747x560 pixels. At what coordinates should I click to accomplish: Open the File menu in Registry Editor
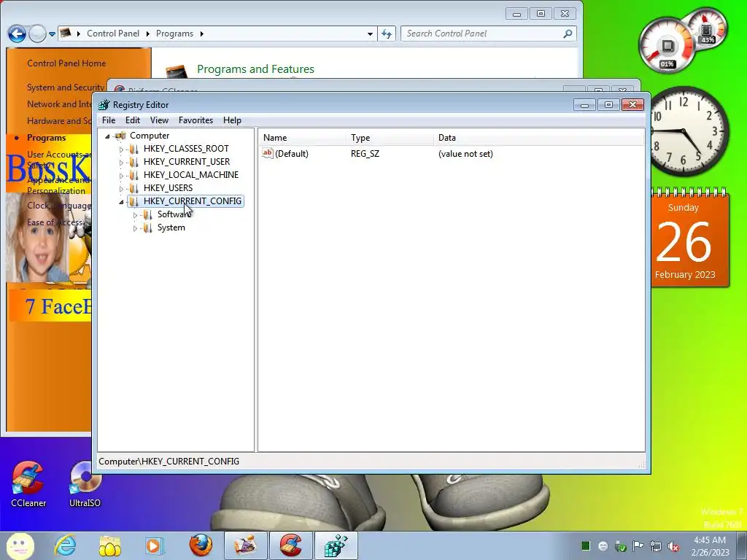[109, 120]
